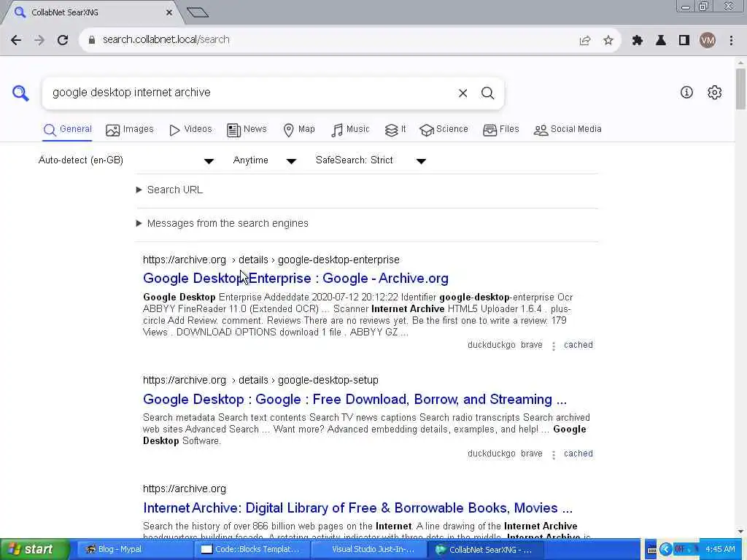
Task: Click the system tray clock
Action: coord(720,550)
